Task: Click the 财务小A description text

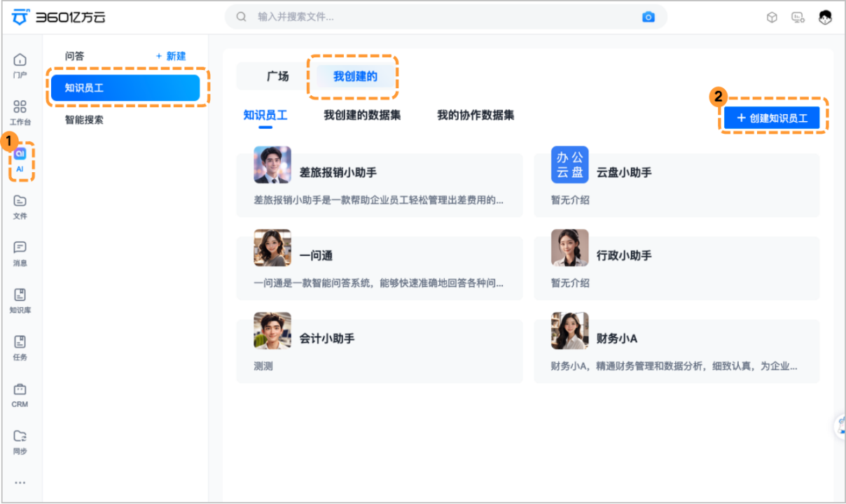Action: click(674, 366)
